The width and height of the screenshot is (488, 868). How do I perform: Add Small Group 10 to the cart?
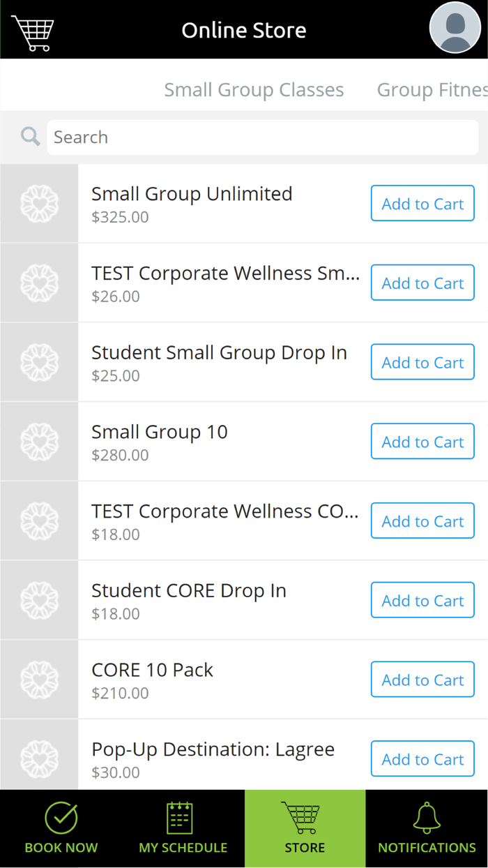[x=422, y=441]
